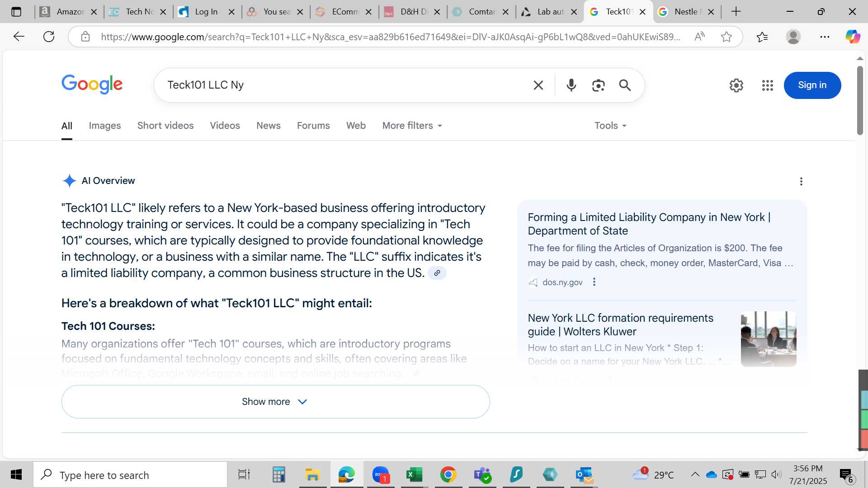Open Excel from the taskbar

414,474
